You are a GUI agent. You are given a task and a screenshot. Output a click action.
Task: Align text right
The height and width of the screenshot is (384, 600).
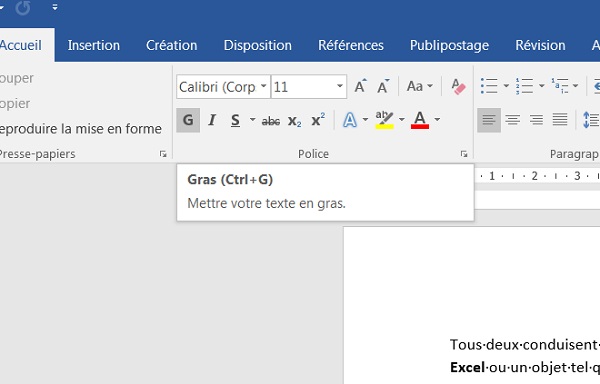[x=536, y=120]
